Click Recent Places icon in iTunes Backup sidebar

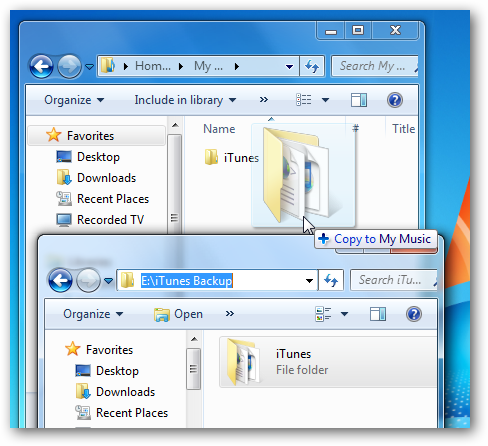[x=83, y=413]
